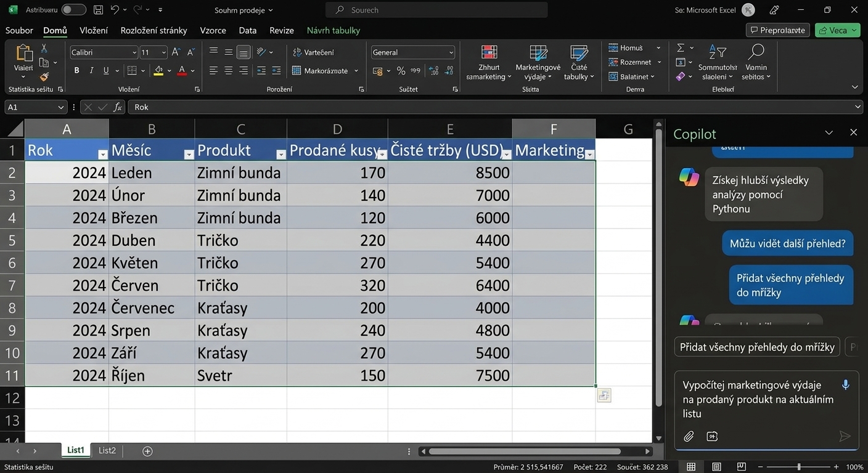This screenshot has width=868, height=473.
Task: Toggle bottom vertical align button
Action: point(244,52)
